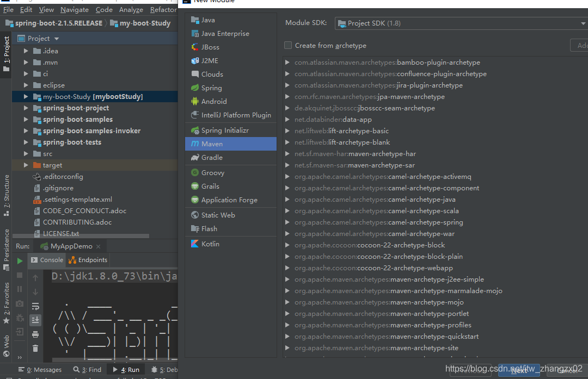Screen dimensions: 588x379
Task: Toggle Web side panel
Action: coord(7,346)
